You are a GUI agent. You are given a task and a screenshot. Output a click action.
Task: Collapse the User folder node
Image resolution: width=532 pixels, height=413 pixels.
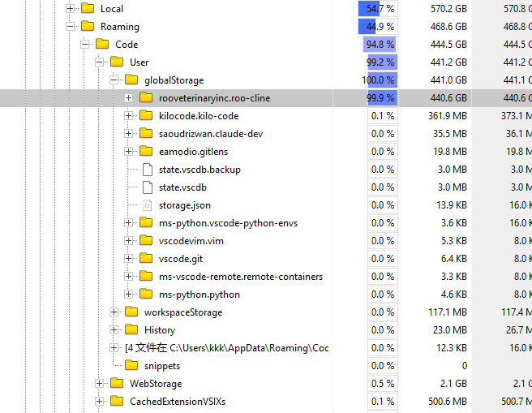pyautogui.click(x=99, y=62)
